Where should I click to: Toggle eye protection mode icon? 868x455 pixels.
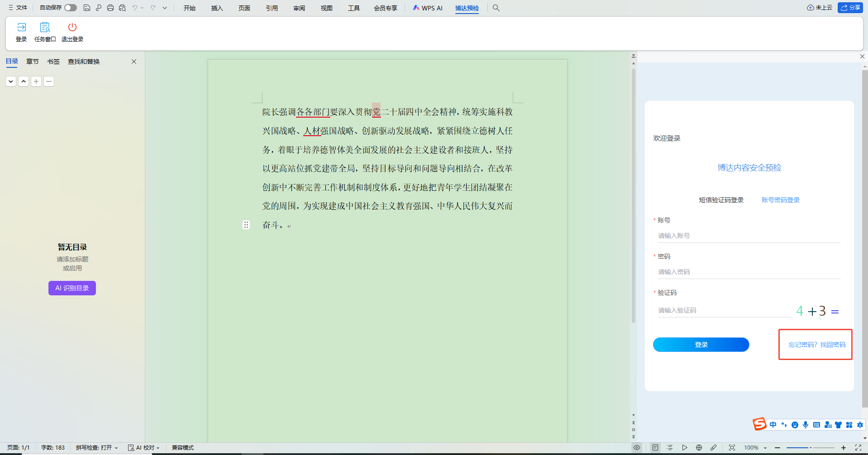coord(637,447)
